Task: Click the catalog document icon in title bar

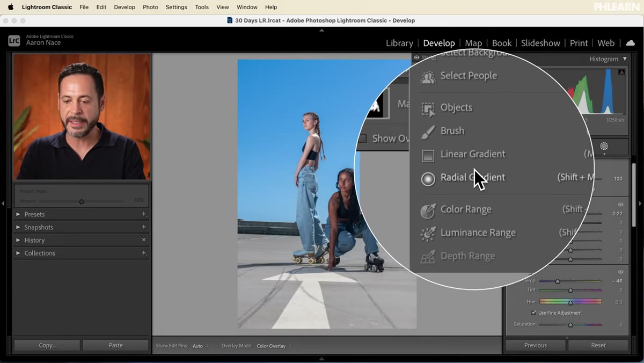Action: point(230,20)
